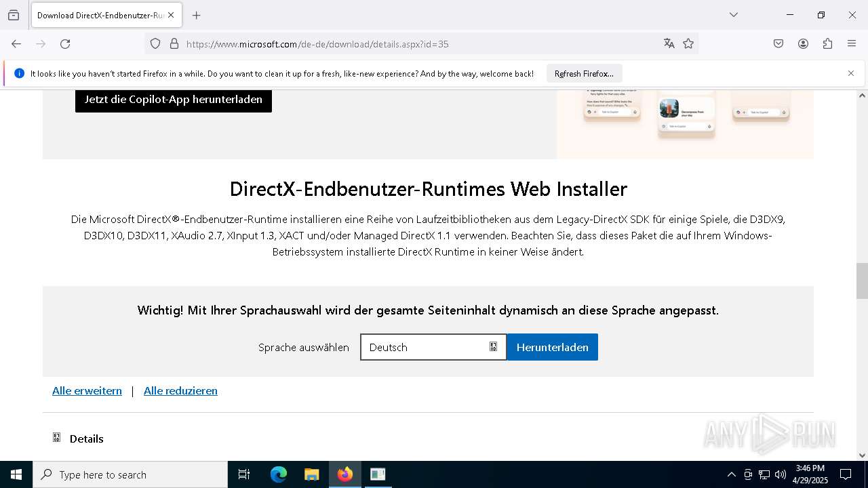Open a new tab

(x=197, y=15)
